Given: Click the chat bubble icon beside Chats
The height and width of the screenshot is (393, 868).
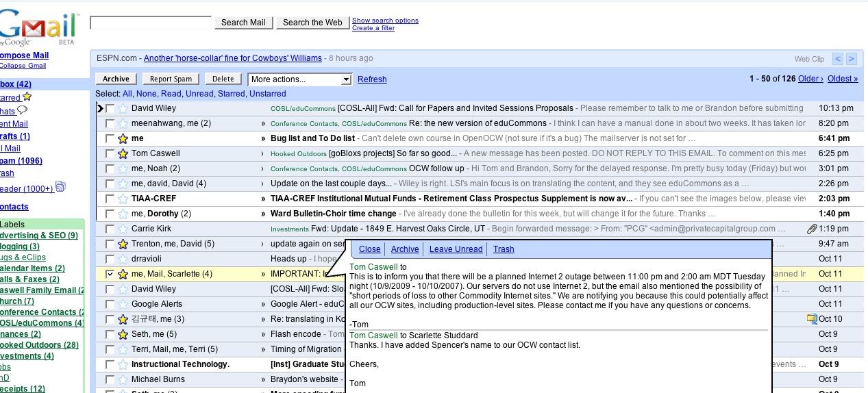Looking at the screenshot, I should pyautogui.click(x=23, y=110).
